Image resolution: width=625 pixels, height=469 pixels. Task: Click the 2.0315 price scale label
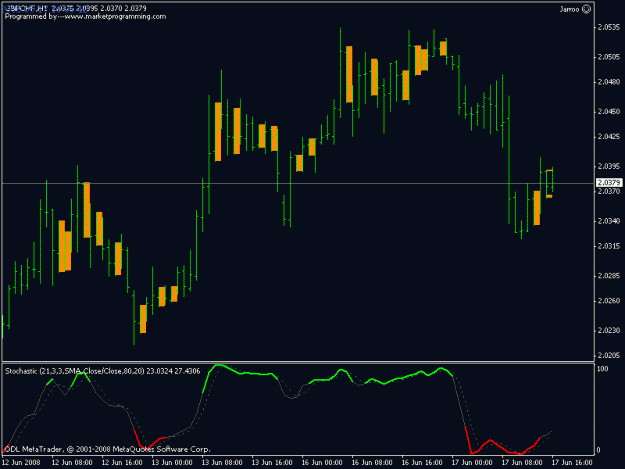pos(609,246)
